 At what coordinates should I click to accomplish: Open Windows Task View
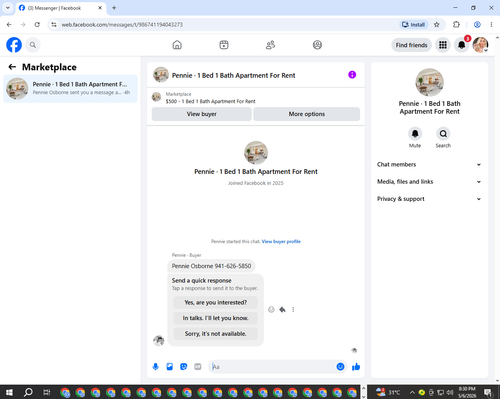click(47, 392)
